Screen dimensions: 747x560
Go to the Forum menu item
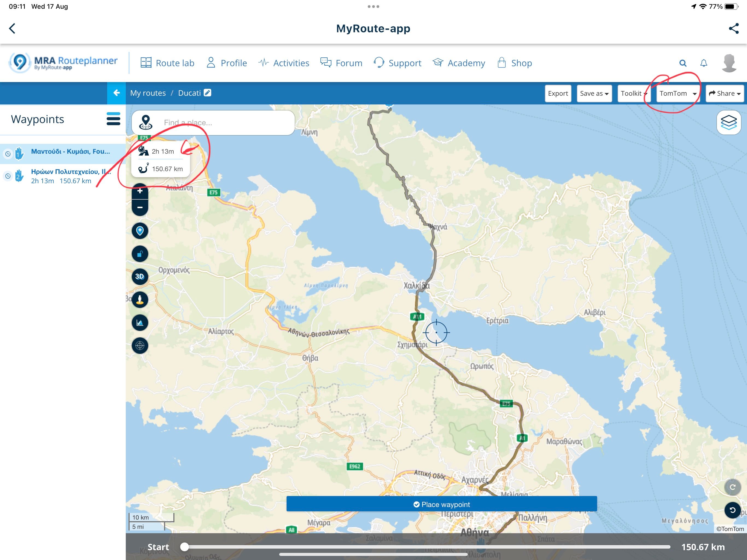341,63
